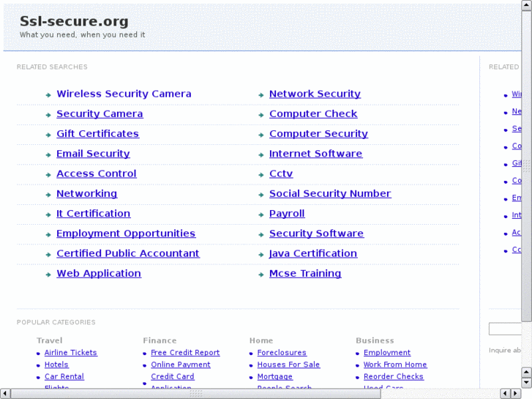532x399 pixels.
Task: Open the Wireless Security Camera link
Action: click(124, 94)
